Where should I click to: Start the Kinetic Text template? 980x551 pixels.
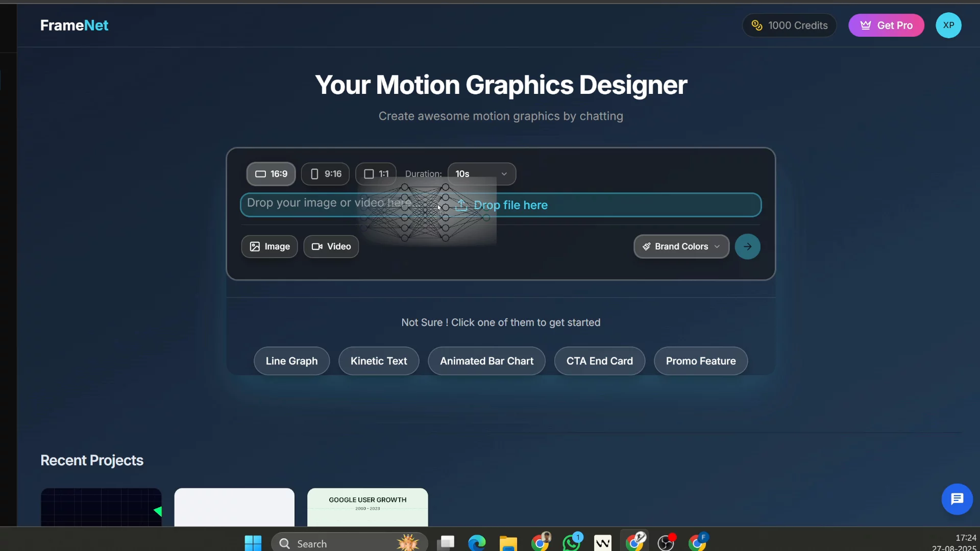click(378, 361)
